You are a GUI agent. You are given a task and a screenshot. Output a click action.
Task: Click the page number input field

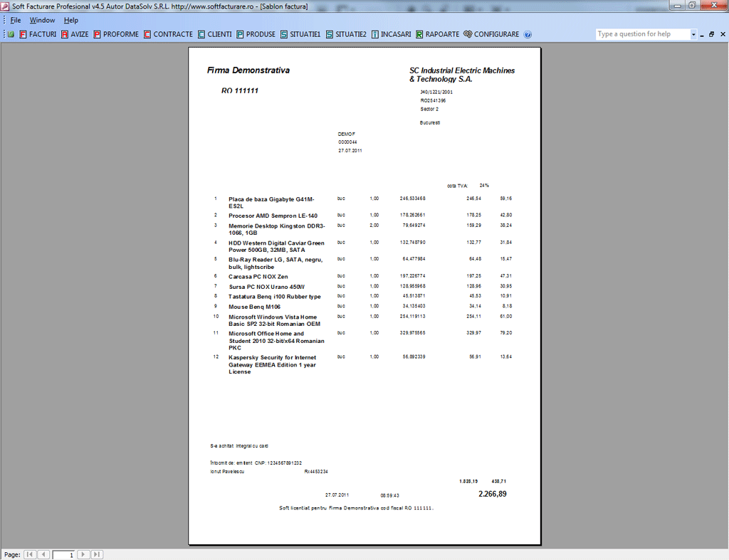[63, 555]
